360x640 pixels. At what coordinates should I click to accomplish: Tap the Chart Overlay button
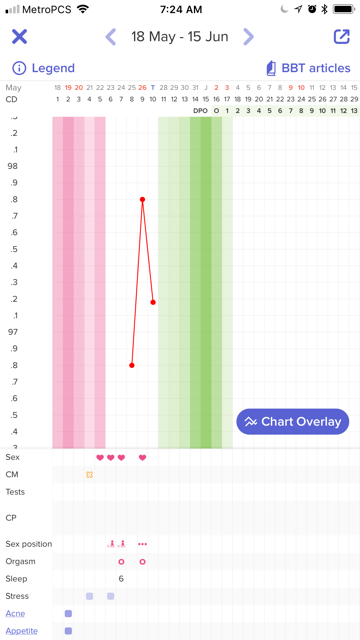pyautogui.click(x=293, y=422)
